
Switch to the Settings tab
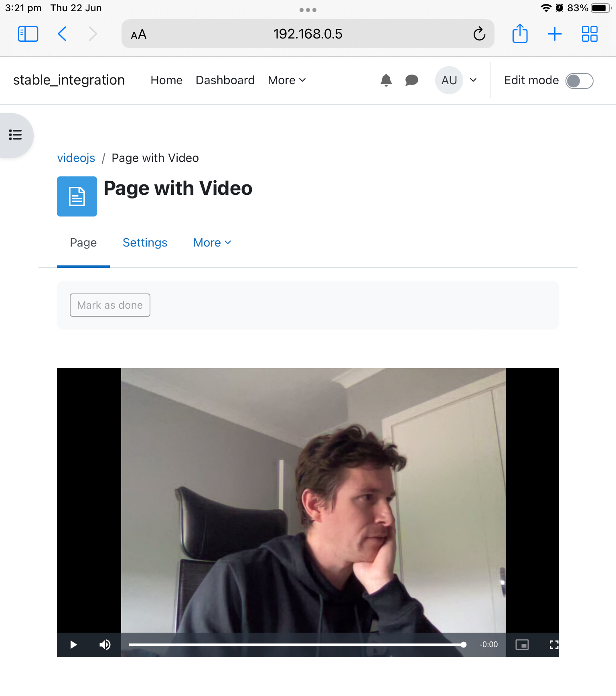(x=145, y=243)
